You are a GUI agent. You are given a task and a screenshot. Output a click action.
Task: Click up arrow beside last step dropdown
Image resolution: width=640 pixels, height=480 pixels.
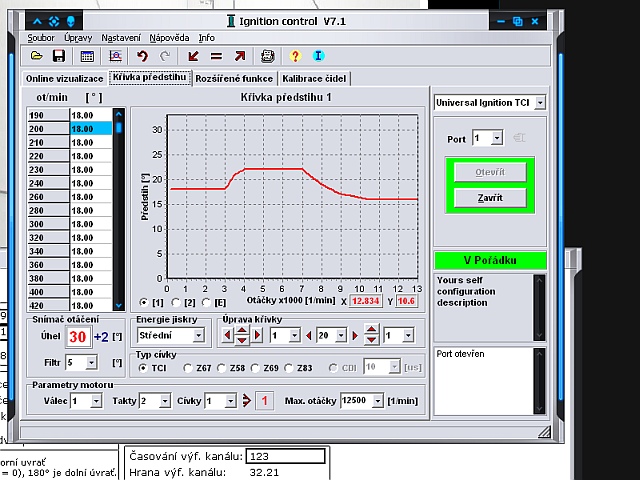371,329
